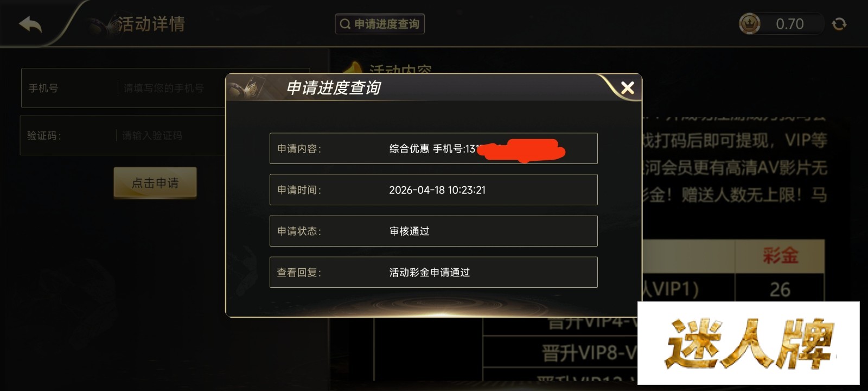Click the 迷人牌 logo watermark
The image size is (868, 391).
pos(749,343)
